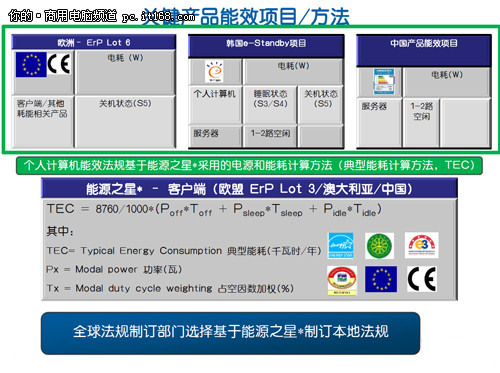Viewport: 500px width, 373px height.
Task: Click the Energy Star logo
Action: pos(341,246)
